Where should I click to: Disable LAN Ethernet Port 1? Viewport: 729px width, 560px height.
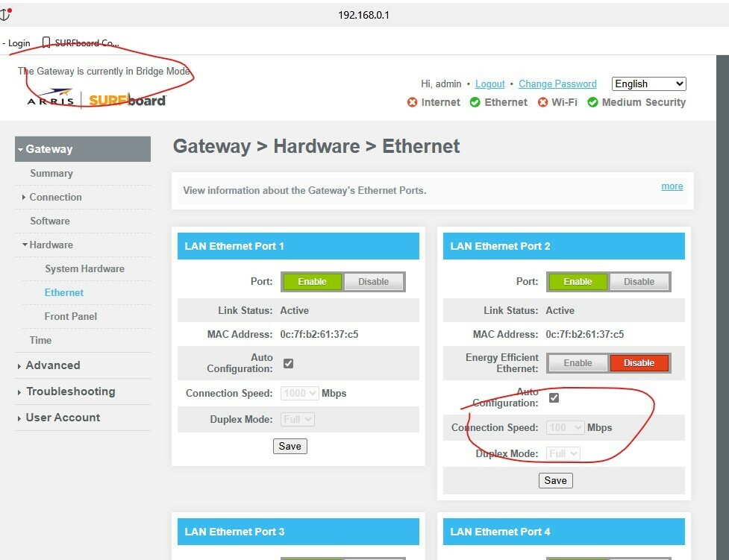pyautogui.click(x=373, y=282)
